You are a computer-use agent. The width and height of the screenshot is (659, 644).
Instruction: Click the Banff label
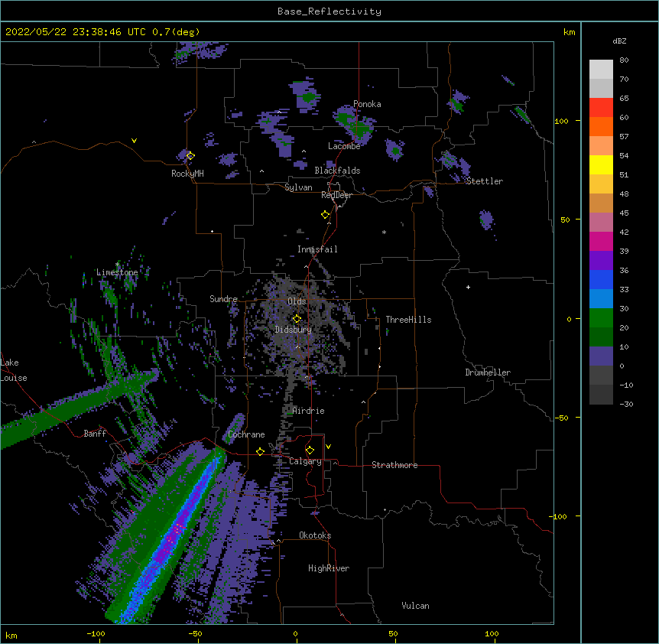95,434
